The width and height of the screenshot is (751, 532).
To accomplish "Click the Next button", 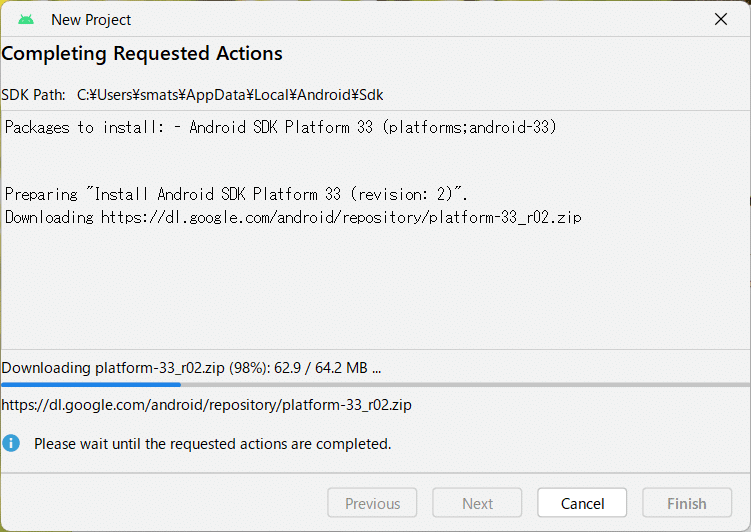I will coord(477,503).
